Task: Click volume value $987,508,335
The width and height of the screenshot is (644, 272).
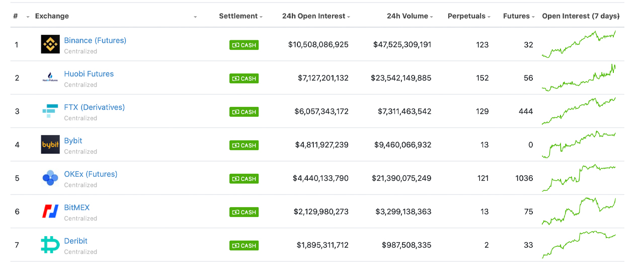Action: tap(407, 245)
